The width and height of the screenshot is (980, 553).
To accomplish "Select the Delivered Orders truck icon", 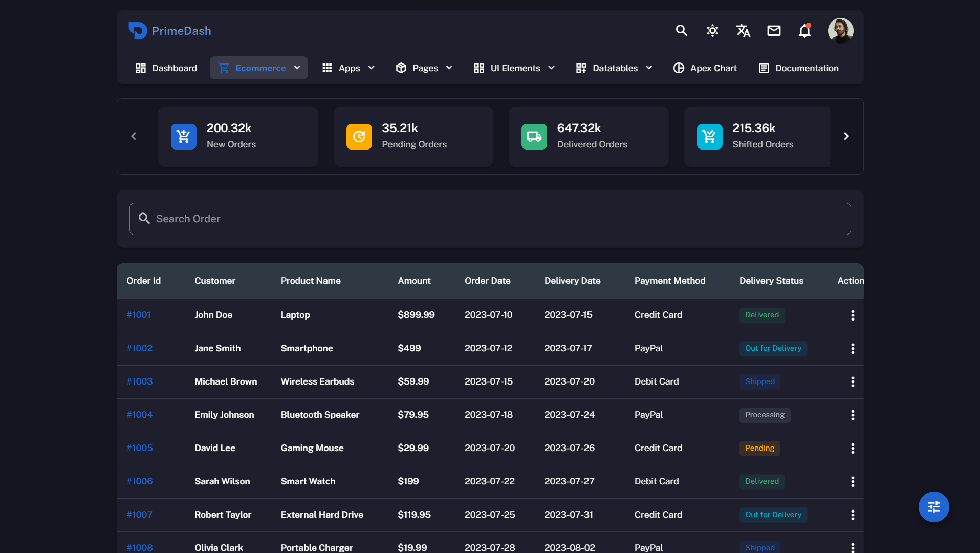I will 534,136.
